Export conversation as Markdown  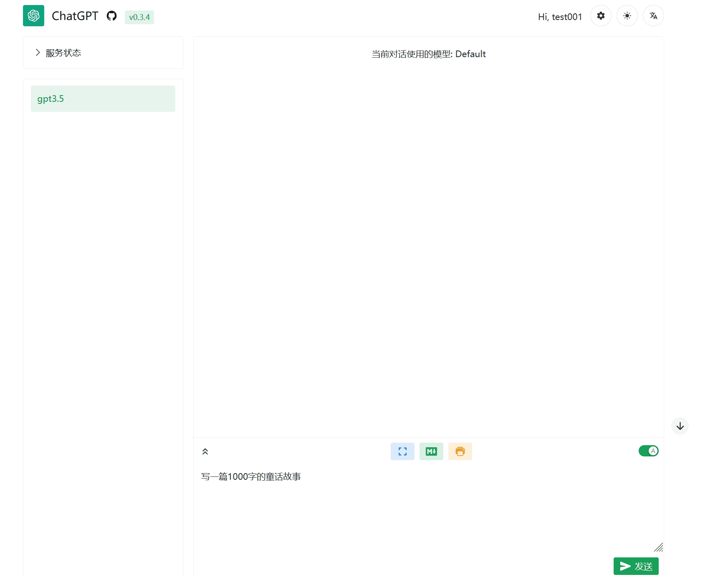coord(431,451)
